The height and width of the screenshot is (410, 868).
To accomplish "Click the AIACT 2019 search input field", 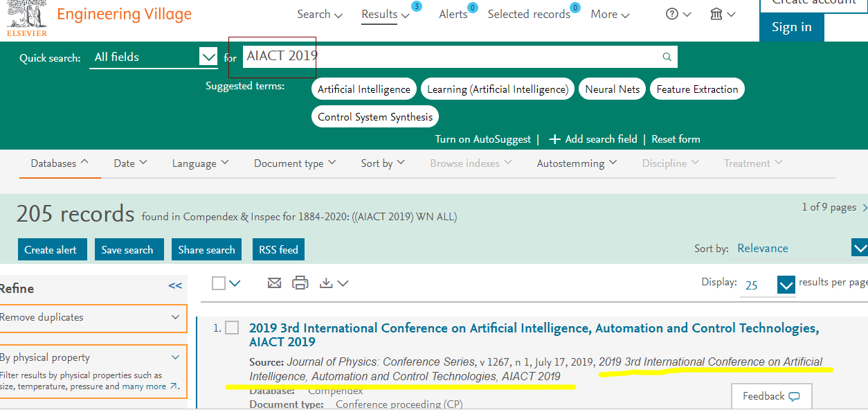I will (450, 57).
